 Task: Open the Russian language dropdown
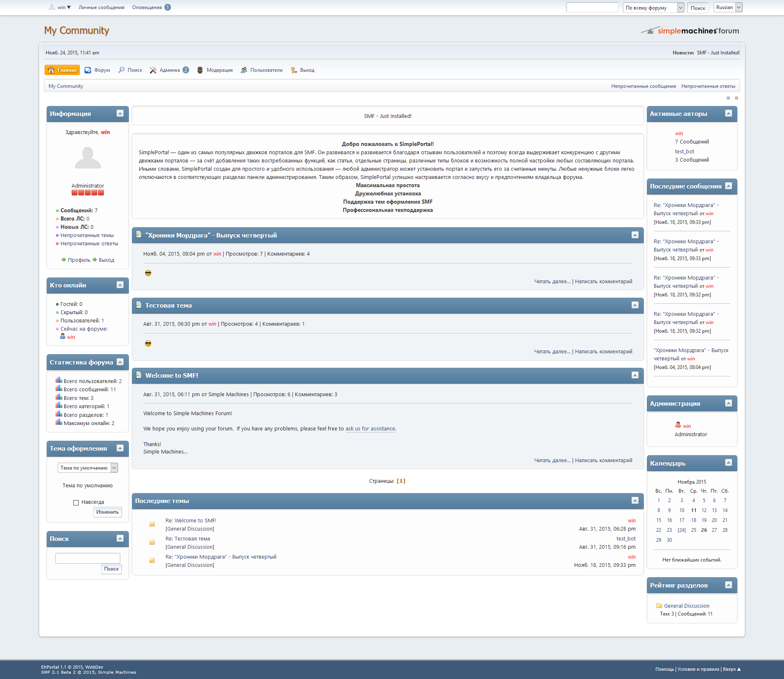(x=728, y=7)
